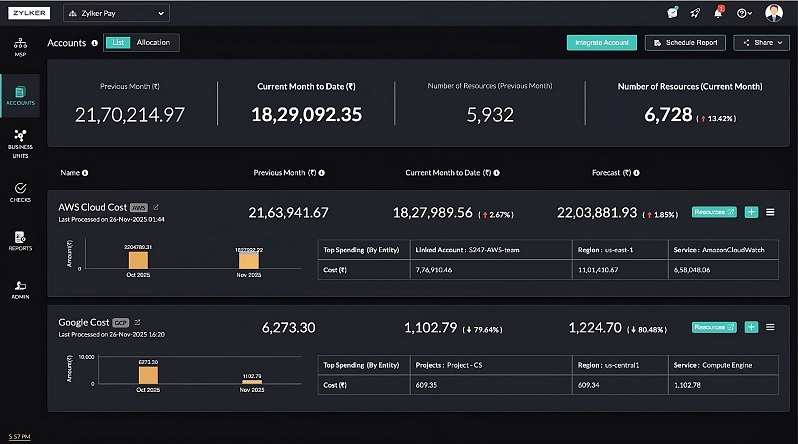This screenshot has width=798, height=444.
Task: Click the Oct 2025 bar in AWS chart
Action: pyautogui.click(x=138, y=257)
